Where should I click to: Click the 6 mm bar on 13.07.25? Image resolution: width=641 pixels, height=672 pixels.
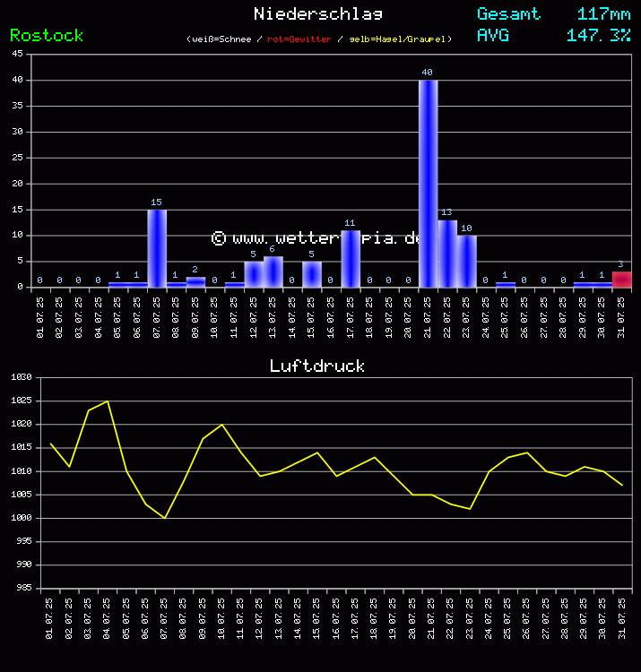(x=273, y=271)
